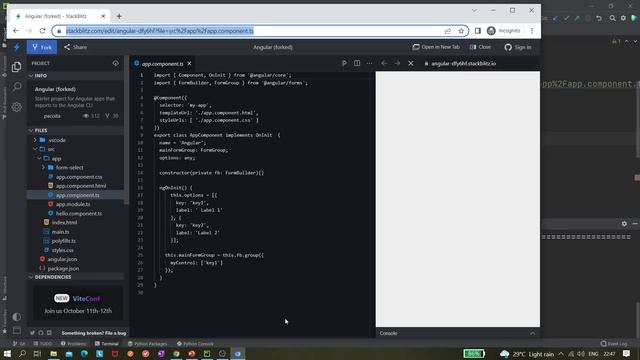This screenshot has height=360, width=640.
Task: Select Terminal tab in background IDE
Action: 107,344
